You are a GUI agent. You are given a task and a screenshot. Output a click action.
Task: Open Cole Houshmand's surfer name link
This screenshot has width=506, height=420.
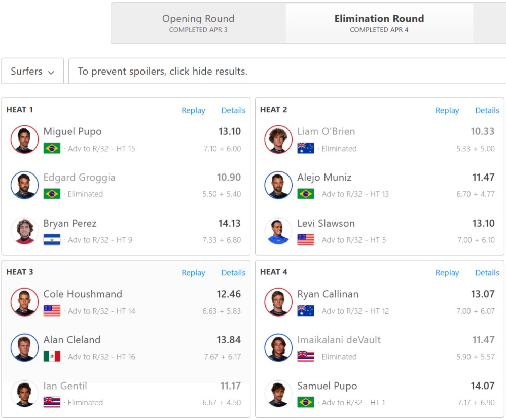click(x=83, y=294)
